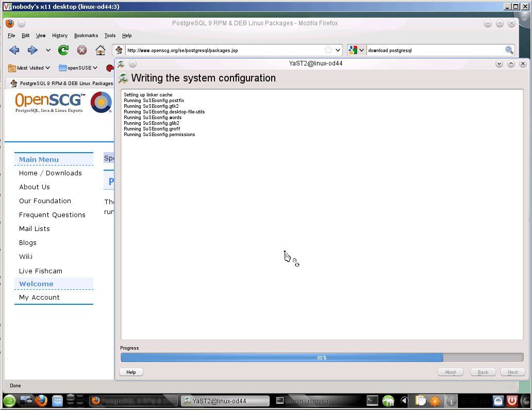The width and height of the screenshot is (532, 410).
Task: Open the URL bar history dropdown
Action: [x=338, y=50]
